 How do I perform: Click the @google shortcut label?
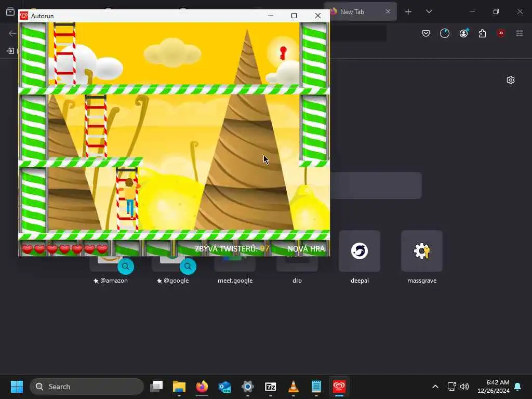[x=173, y=281]
